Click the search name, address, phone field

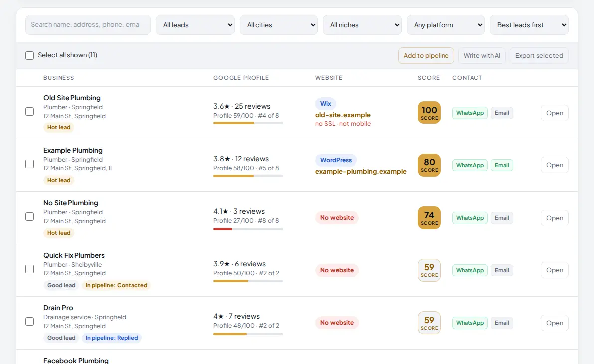pyautogui.click(x=88, y=25)
